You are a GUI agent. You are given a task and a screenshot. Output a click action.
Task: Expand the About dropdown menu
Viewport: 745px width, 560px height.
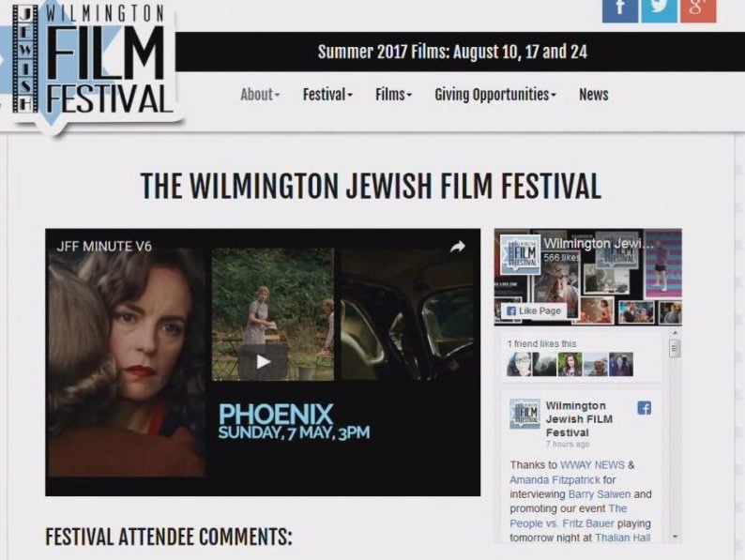pyautogui.click(x=260, y=95)
